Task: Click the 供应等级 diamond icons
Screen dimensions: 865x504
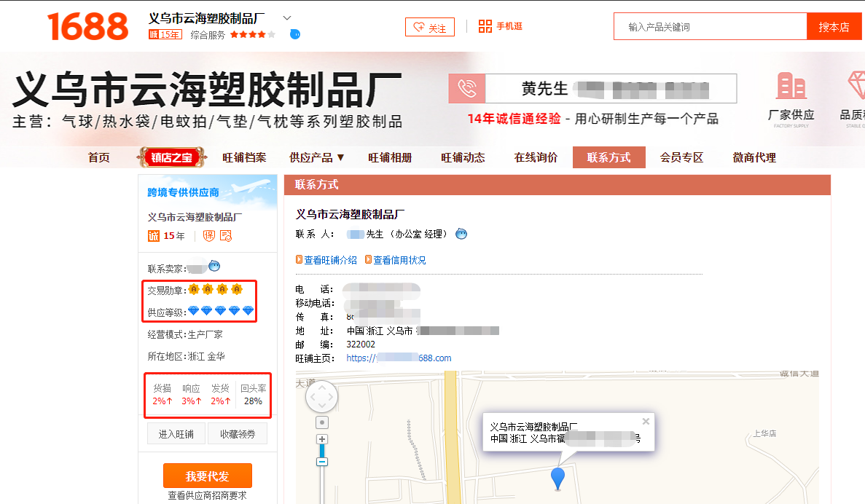Action: click(221, 310)
